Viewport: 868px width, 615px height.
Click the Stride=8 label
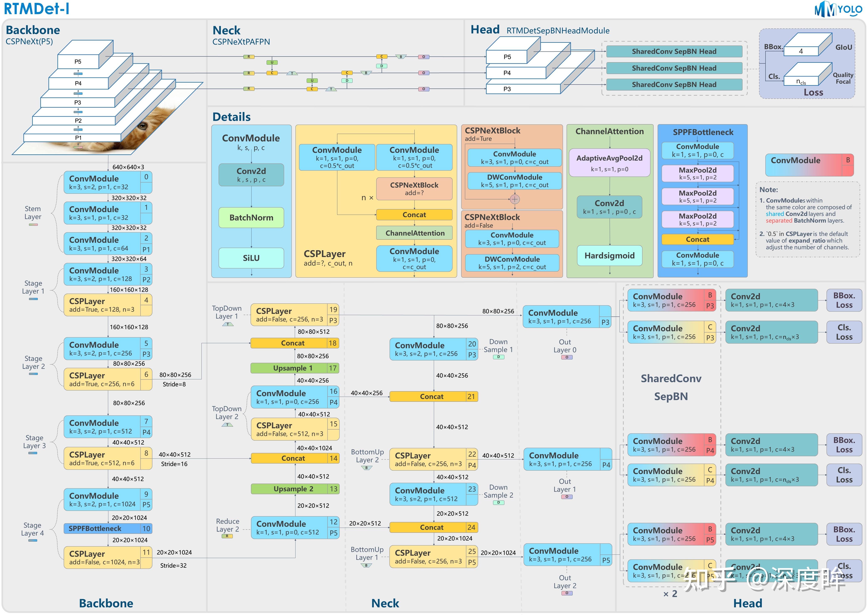pos(174,384)
